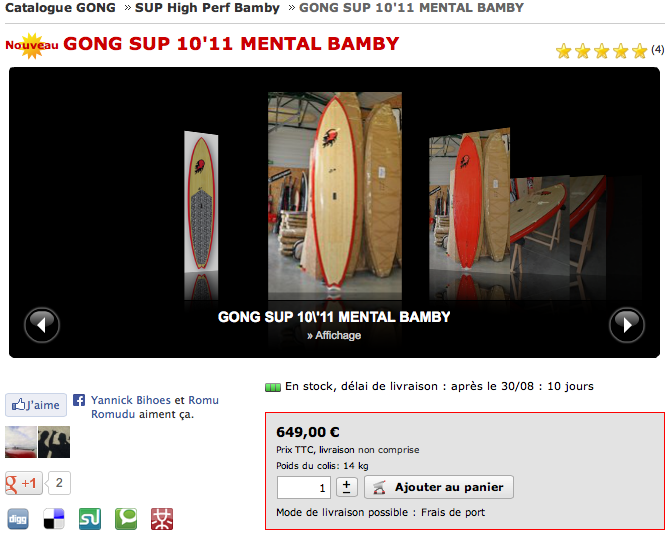The height and width of the screenshot is (537, 670).
Task: Open the Affichage link under carousel title
Action: tap(334, 335)
